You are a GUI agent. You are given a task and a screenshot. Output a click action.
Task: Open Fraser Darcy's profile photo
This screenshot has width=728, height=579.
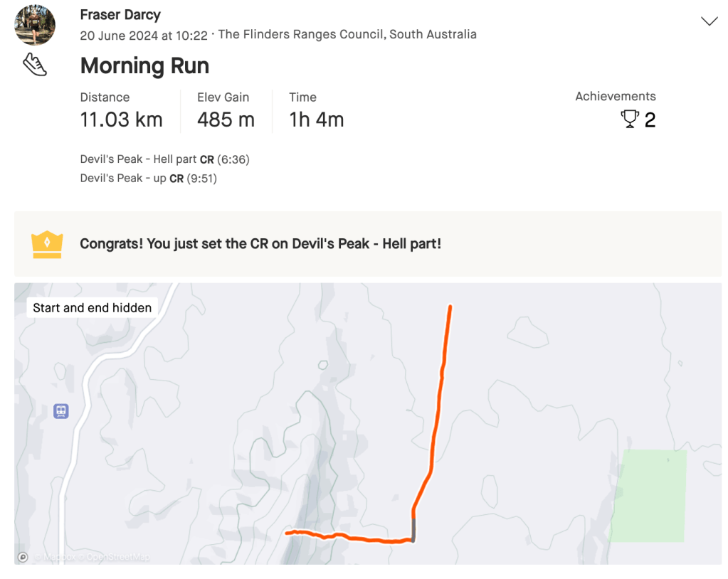[35, 25]
